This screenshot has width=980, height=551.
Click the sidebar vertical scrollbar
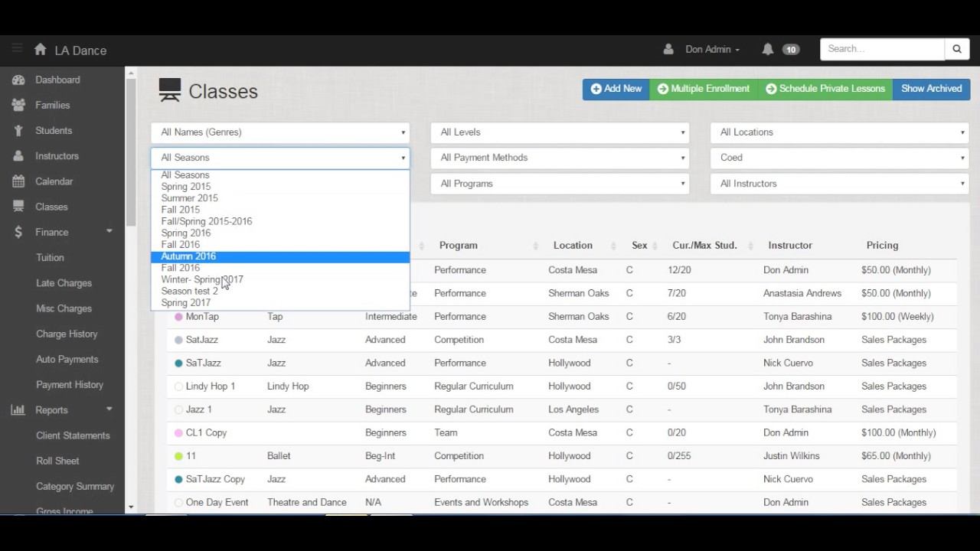click(130, 153)
